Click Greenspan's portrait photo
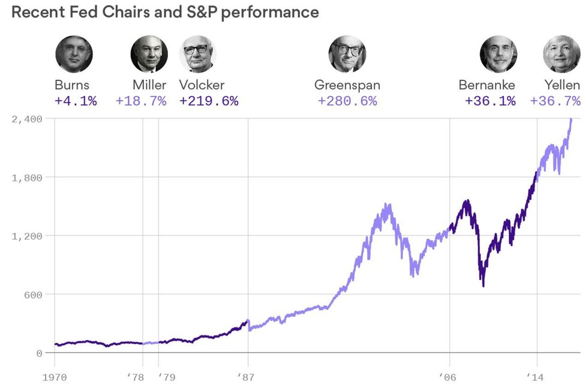The image size is (588, 385). [x=347, y=54]
